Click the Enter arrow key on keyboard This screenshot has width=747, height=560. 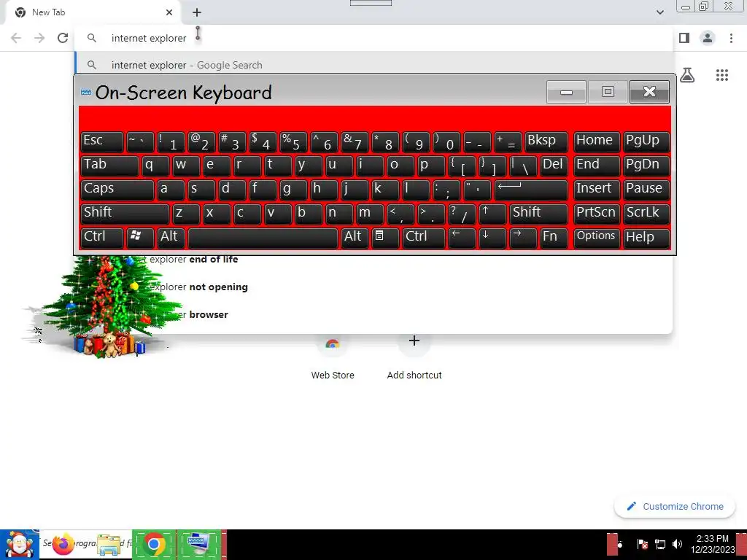click(x=531, y=190)
